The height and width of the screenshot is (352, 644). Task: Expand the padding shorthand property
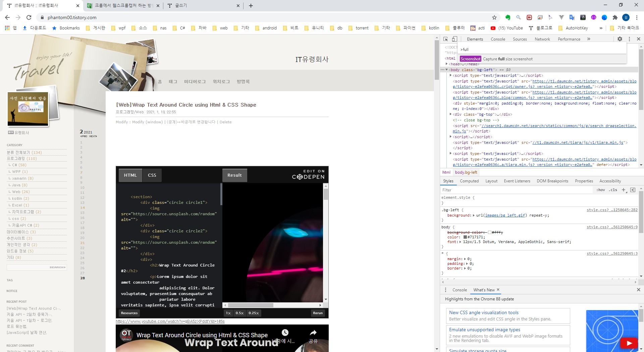click(x=467, y=263)
